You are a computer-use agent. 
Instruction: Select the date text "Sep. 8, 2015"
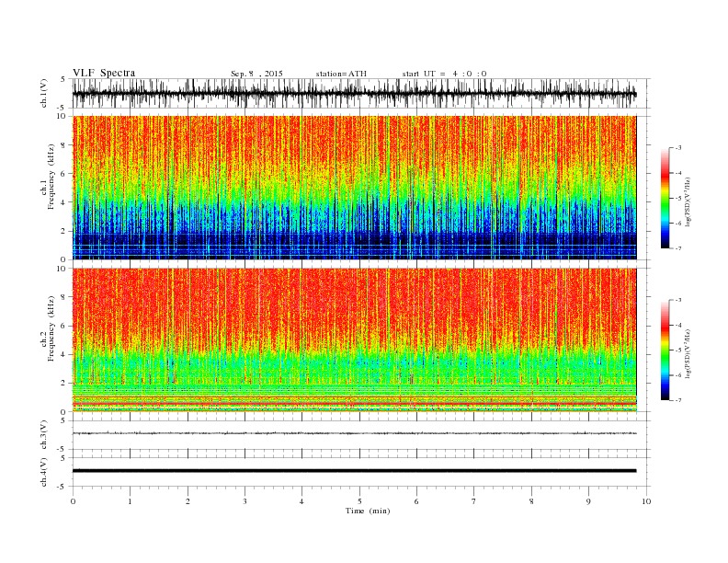pyautogui.click(x=256, y=74)
